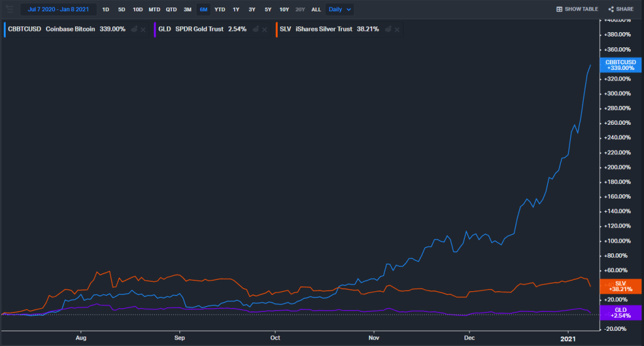Screen dimensions: 644x346
Task: Select the ALL time range
Action: click(x=316, y=9)
